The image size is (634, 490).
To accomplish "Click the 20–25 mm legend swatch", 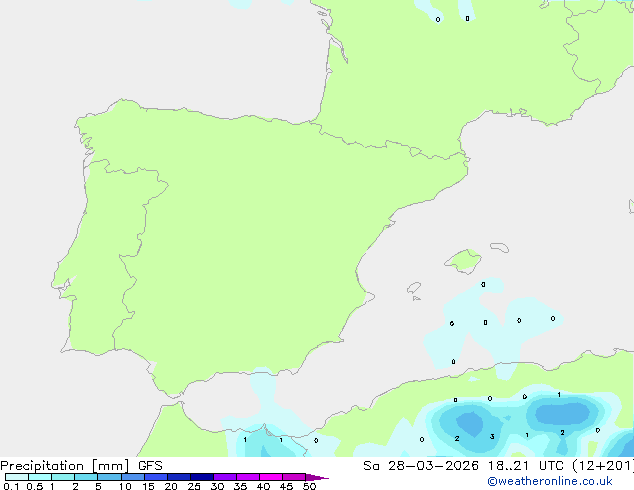I will pos(178,477).
